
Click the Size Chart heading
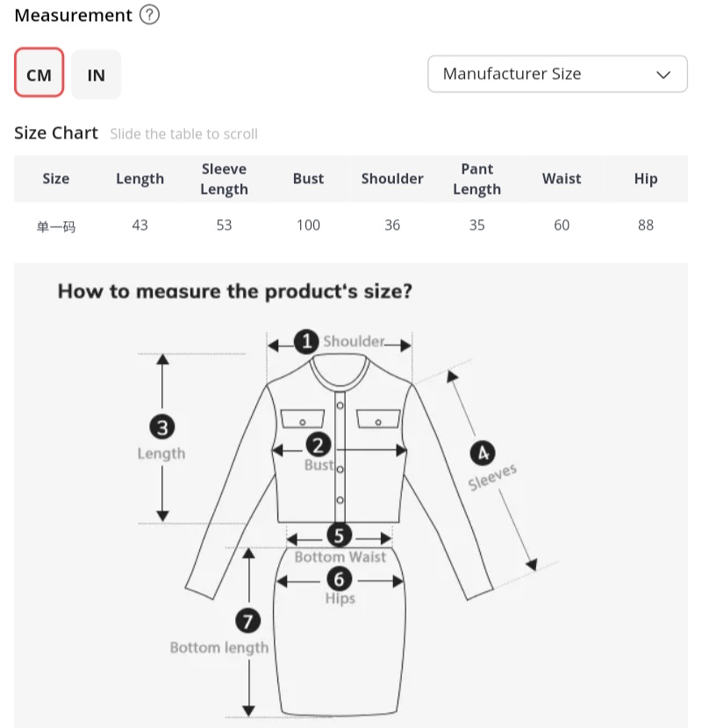pos(56,133)
